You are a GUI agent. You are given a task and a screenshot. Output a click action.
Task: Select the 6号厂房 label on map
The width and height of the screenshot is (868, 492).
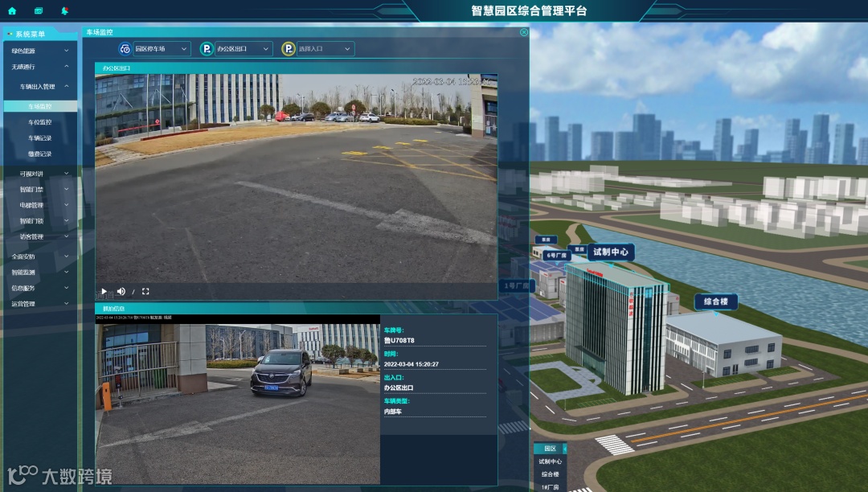[x=556, y=255]
